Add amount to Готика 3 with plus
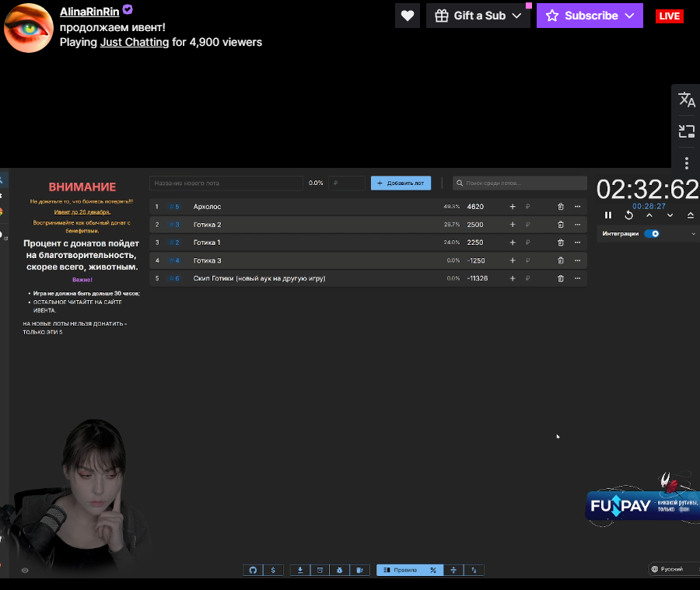The image size is (700, 590). point(513,260)
